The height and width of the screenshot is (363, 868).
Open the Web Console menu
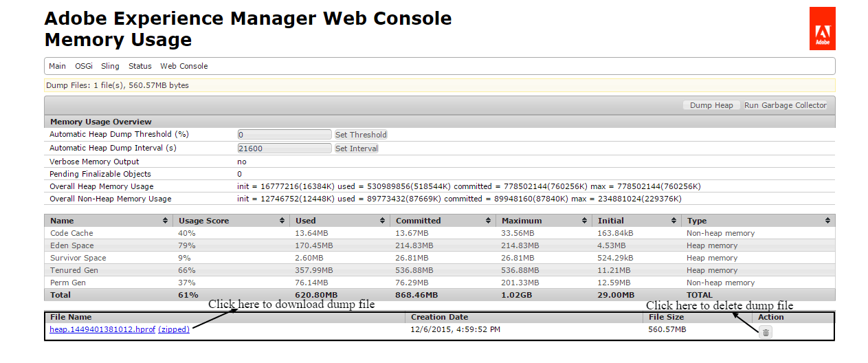(184, 66)
